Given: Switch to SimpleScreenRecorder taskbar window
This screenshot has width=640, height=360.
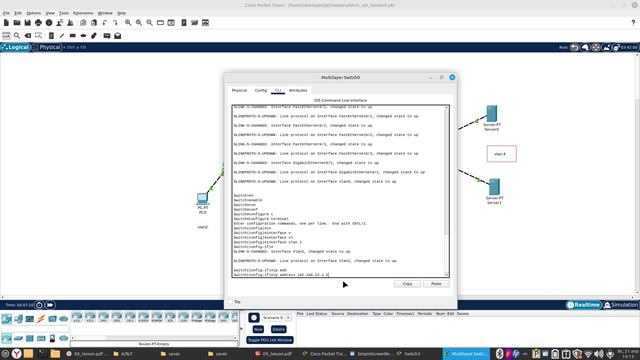Looking at the screenshot, I should click(371, 354).
